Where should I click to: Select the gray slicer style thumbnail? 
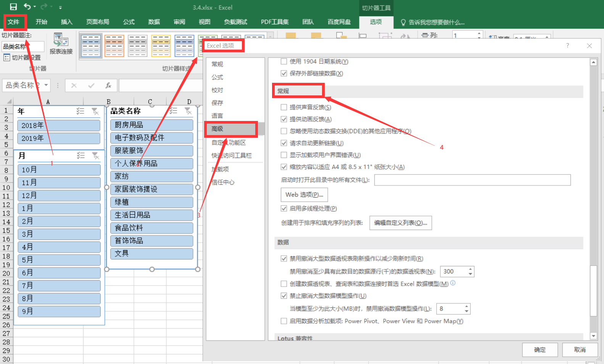(x=138, y=46)
